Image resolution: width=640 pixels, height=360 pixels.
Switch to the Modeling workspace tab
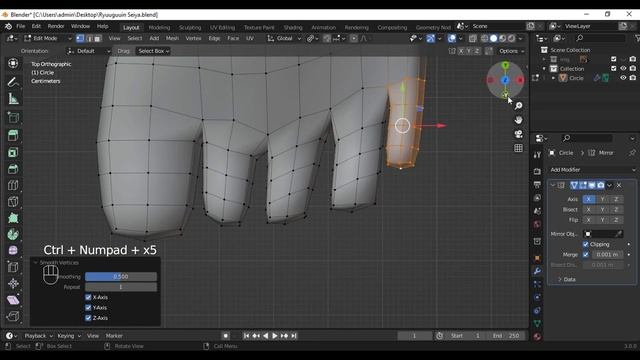[159, 27]
